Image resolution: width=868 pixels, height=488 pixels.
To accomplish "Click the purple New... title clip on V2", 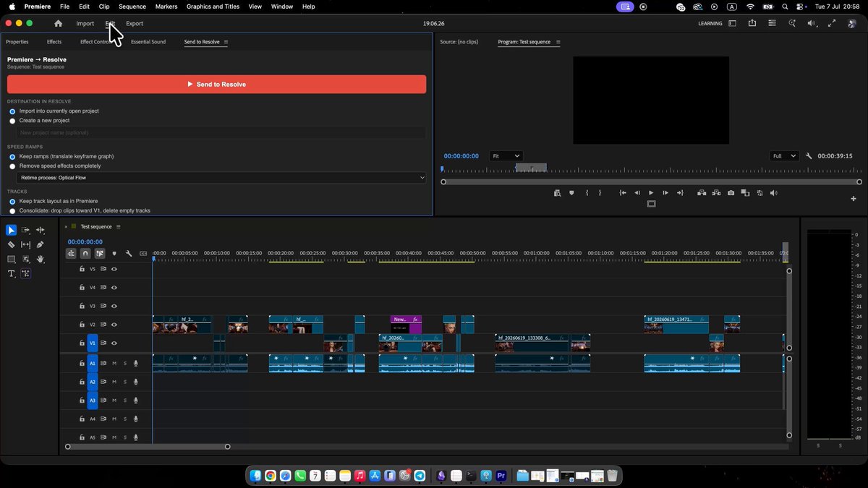I will coord(406,324).
